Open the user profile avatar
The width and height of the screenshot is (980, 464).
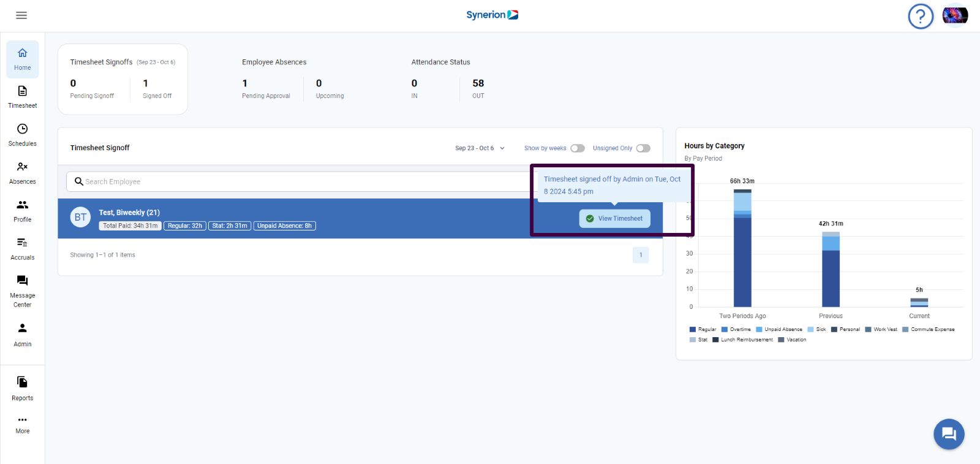(x=955, y=15)
